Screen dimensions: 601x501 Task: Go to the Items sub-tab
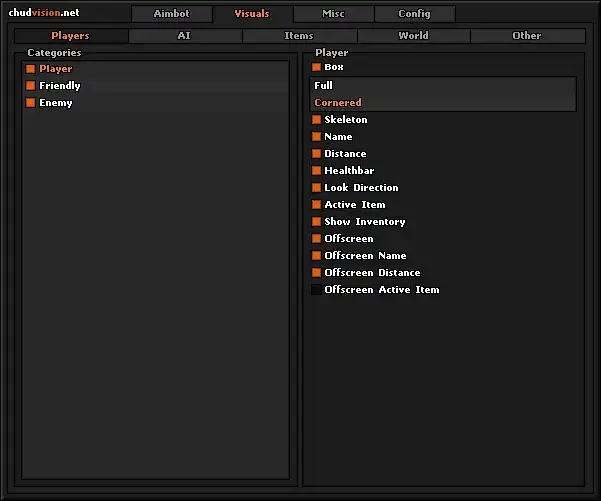click(299, 36)
